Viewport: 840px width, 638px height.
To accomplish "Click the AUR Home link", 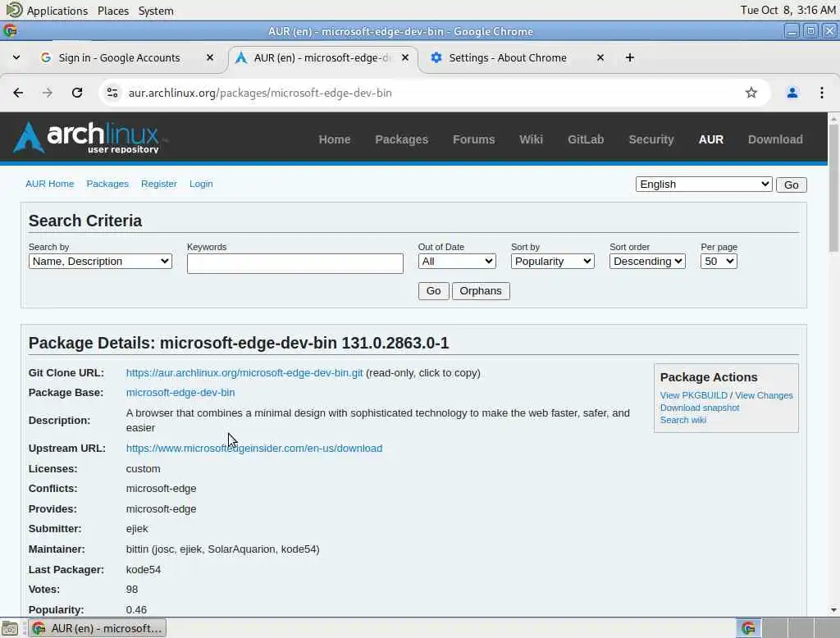I will pyautogui.click(x=49, y=184).
